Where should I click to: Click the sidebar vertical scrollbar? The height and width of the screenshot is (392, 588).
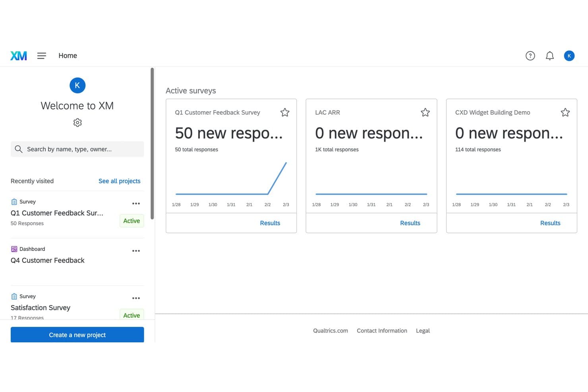coord(152,143)
